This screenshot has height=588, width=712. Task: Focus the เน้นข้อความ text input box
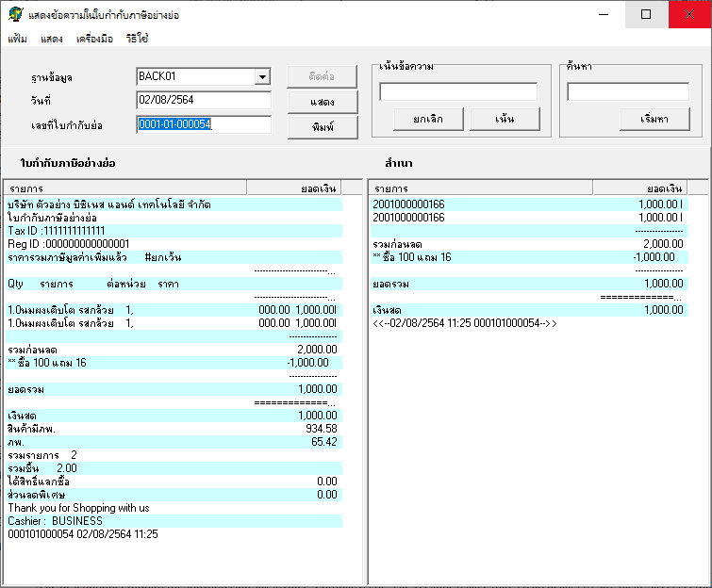click(x=458, y=91)
